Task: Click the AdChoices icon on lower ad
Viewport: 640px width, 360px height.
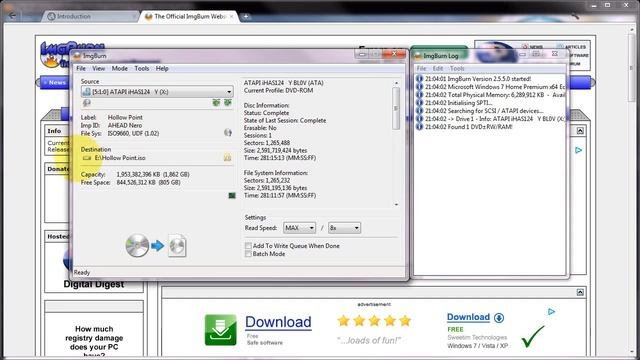Action: [551, 311]
